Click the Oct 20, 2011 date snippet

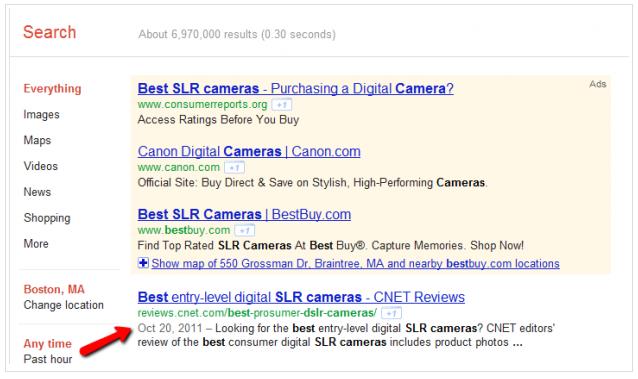170,328
